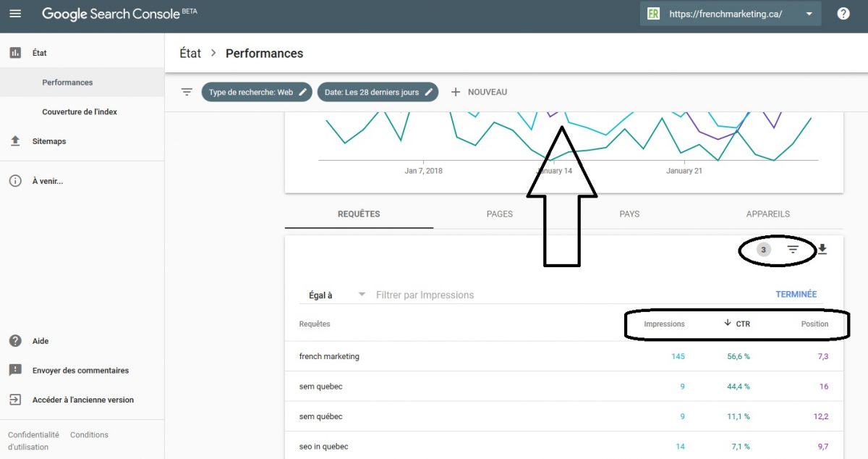Image resolution: width=868 pixels, height=459 pixels.
Task: Click the old-version exit icon
Action: coord(15,400)
